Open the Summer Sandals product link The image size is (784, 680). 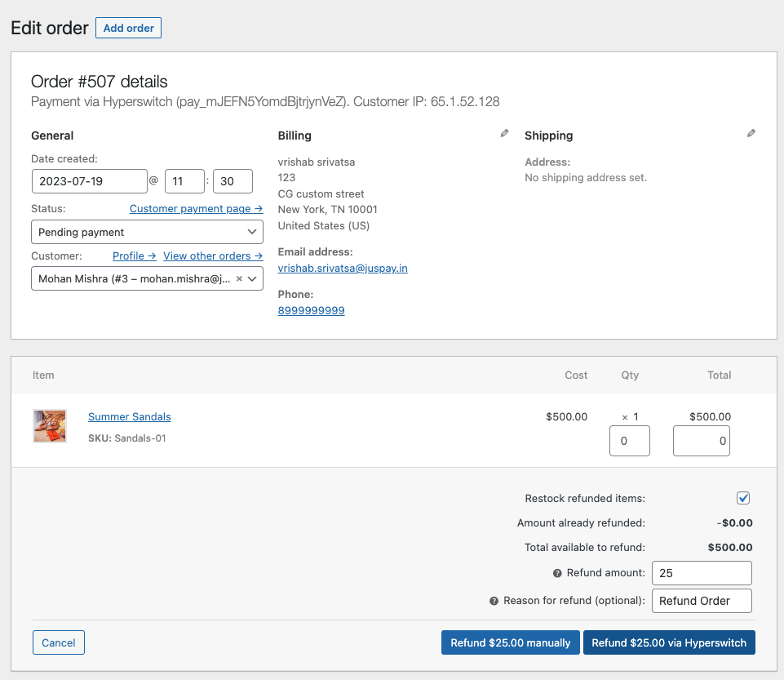tap(130, 417)
